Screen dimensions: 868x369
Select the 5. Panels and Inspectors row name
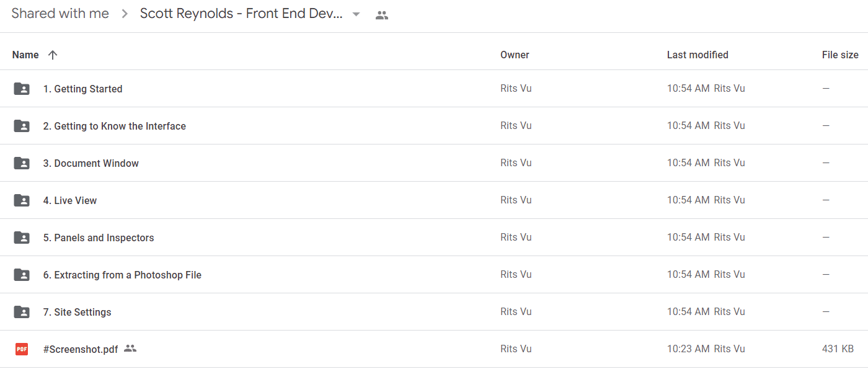[99, 238]
